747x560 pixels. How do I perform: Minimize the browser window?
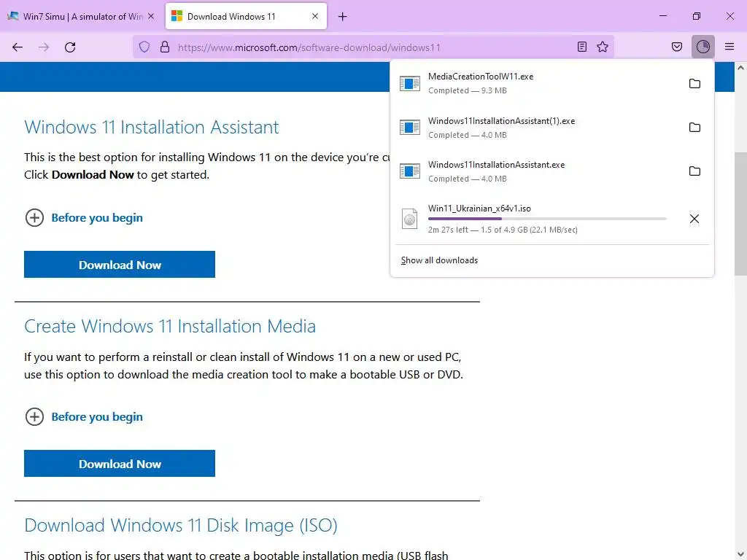click(662, 16)
